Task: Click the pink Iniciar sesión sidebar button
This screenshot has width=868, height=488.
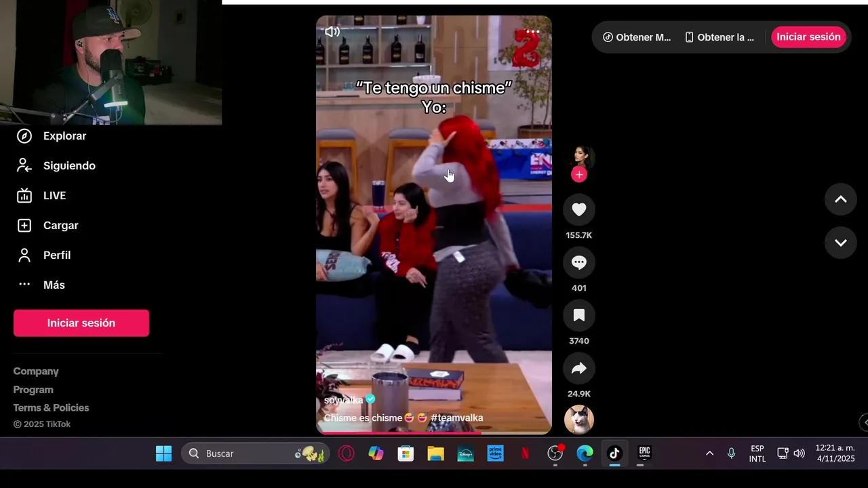Action: (81, 323)
